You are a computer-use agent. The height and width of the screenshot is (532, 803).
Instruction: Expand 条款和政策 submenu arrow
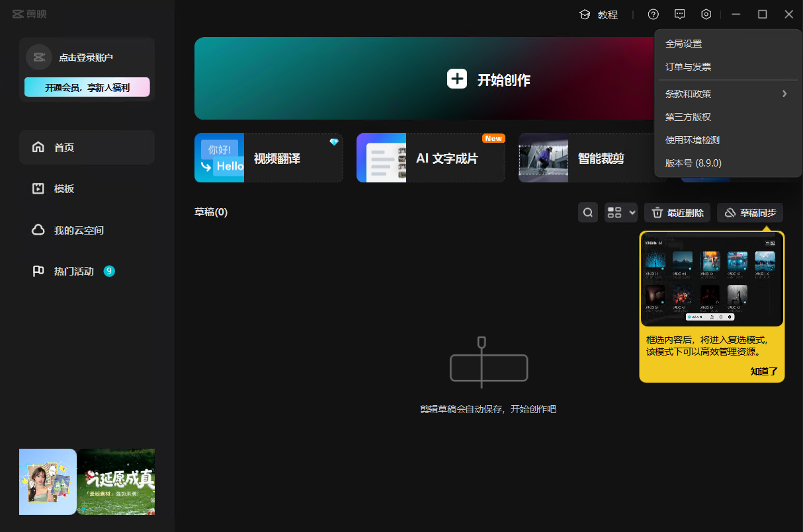click(784, 94)
